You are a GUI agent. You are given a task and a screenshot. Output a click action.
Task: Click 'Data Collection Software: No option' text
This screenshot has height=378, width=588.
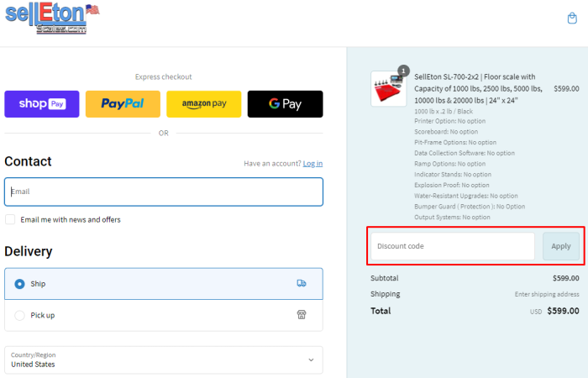tap(465, 153)
